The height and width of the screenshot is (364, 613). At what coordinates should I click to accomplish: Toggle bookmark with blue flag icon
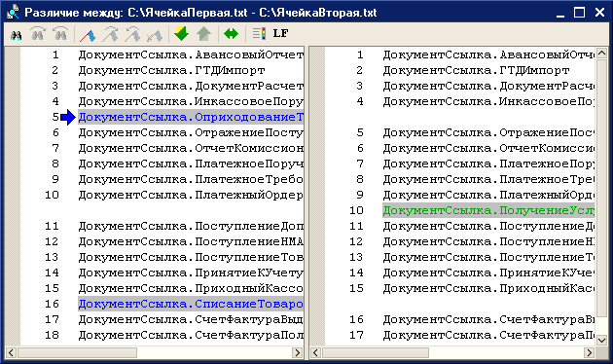point(88,34)
